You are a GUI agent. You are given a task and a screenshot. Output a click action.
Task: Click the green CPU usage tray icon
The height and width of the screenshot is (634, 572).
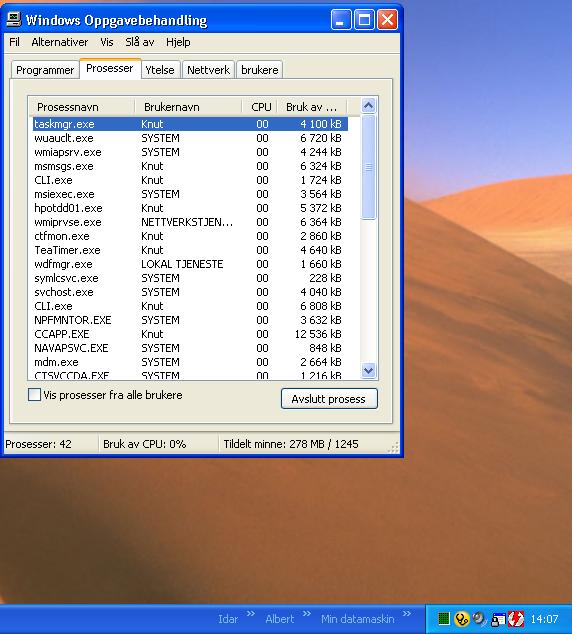(443, 619)
